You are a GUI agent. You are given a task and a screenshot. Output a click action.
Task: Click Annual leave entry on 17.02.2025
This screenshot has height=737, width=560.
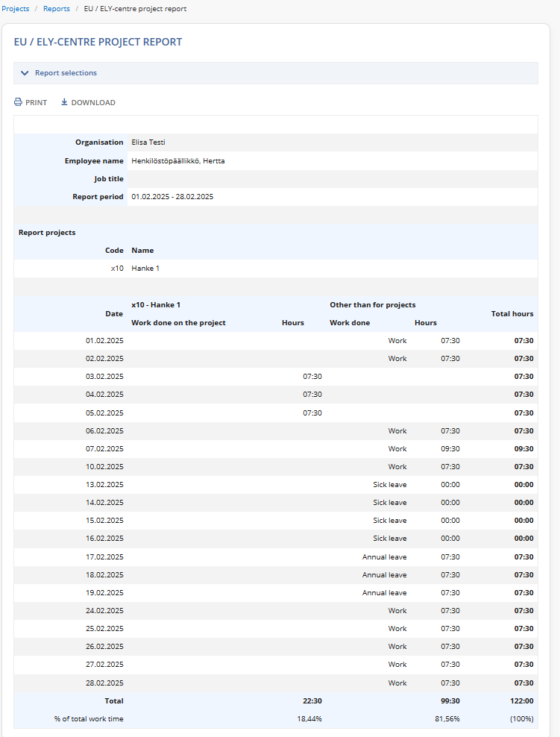pos(384,557)
